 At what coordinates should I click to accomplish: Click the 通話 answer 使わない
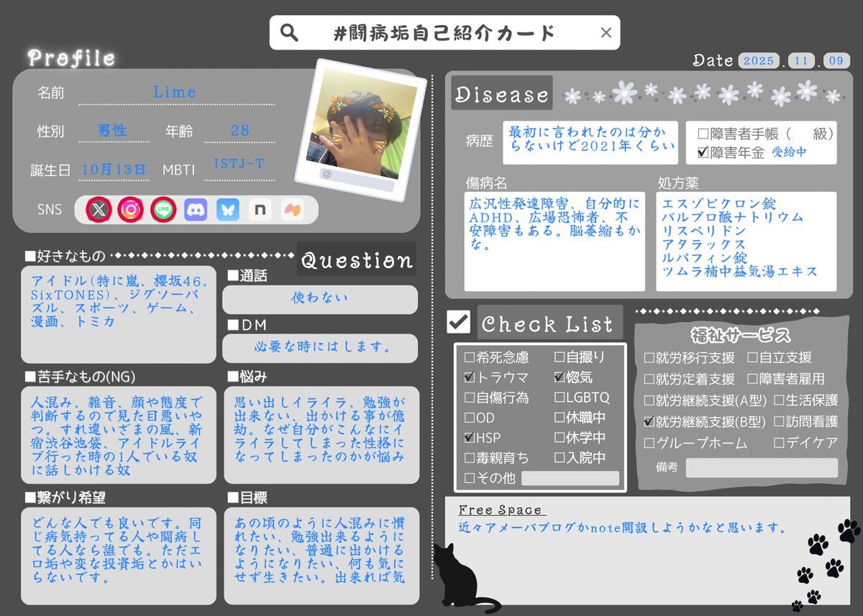[x=320, y=298]
